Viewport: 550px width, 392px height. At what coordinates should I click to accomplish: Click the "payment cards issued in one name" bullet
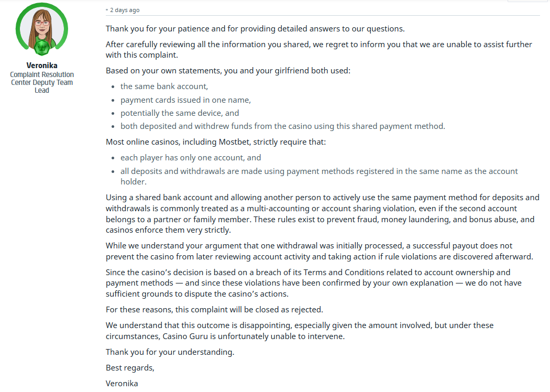185,100
